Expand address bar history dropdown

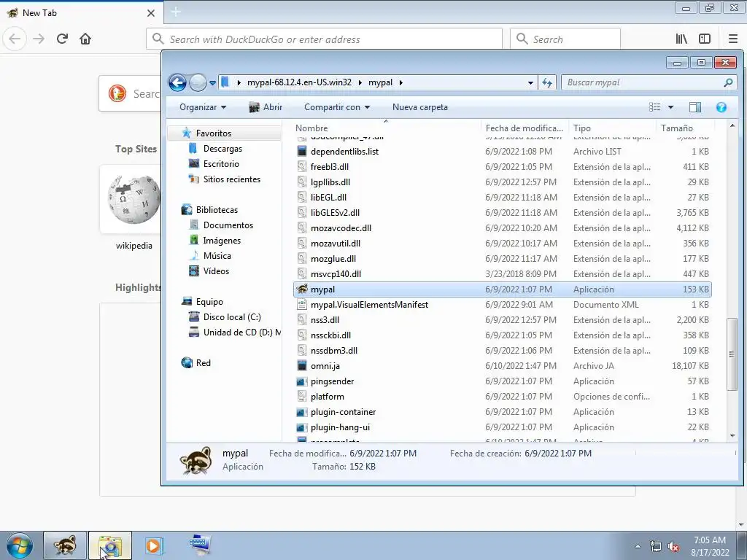(530, 83)
